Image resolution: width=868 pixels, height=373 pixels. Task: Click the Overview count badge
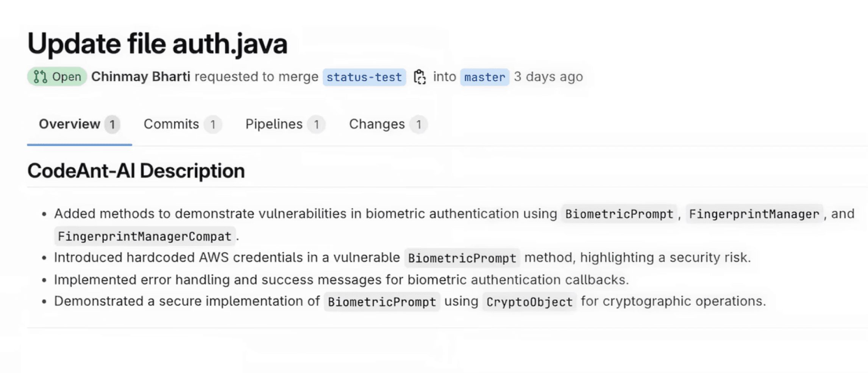[112, 124]
